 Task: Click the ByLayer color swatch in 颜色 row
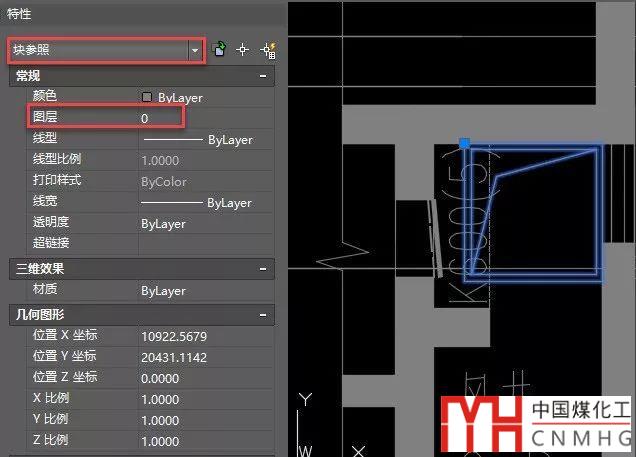147,98
